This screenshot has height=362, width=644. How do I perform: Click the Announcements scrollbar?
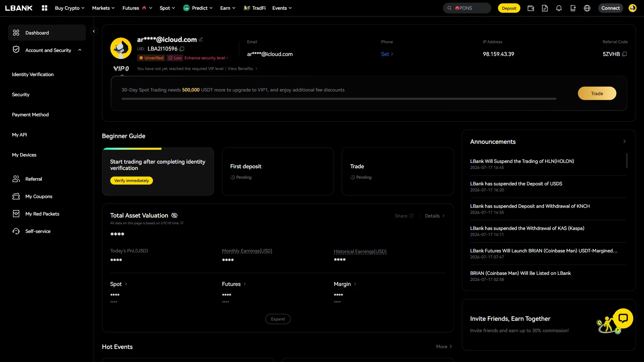coord(627,161)
